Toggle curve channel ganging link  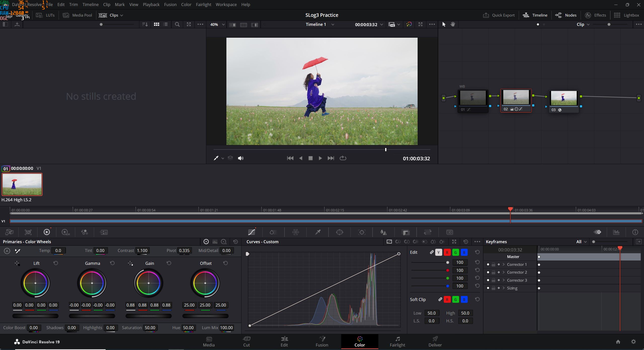point(431,252)
